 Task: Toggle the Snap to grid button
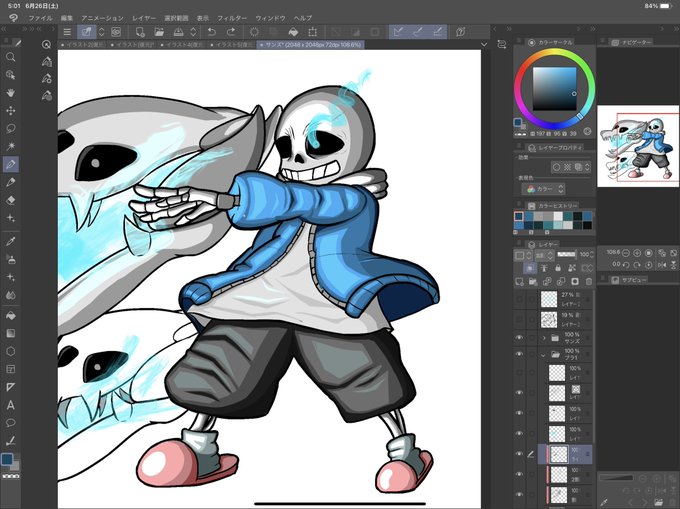437,32
